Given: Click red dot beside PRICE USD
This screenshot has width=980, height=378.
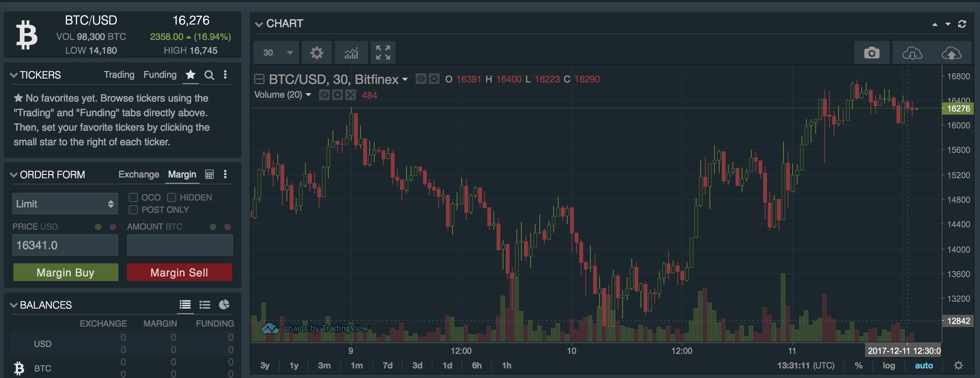Looking at the screenshot, I should tap(113, 227).
